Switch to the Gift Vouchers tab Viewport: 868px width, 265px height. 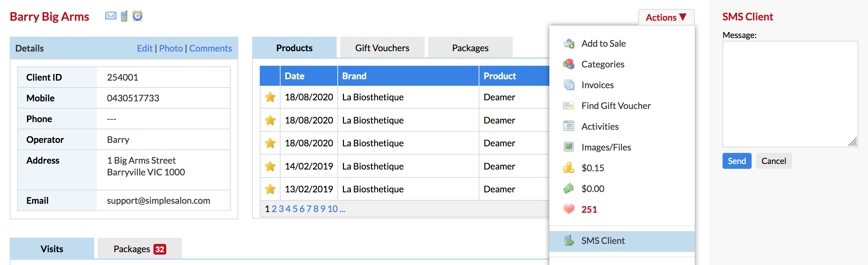[382, 48]
